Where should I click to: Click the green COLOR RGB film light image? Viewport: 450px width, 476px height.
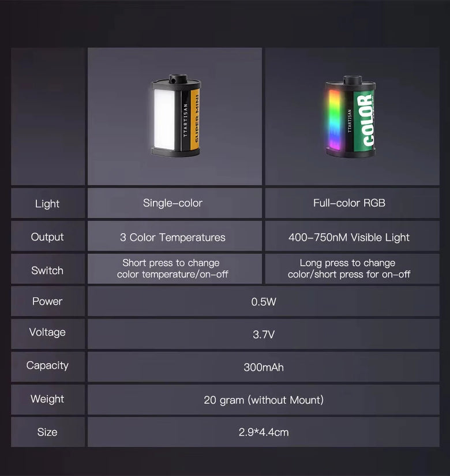click(x=350, y=117)
